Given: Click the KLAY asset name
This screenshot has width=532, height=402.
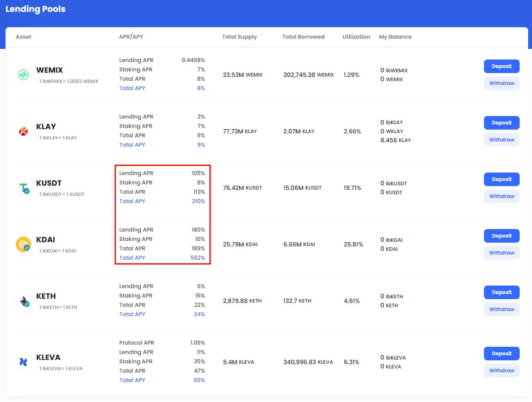Looking at the screenshot, I should (x=46, y=127).
